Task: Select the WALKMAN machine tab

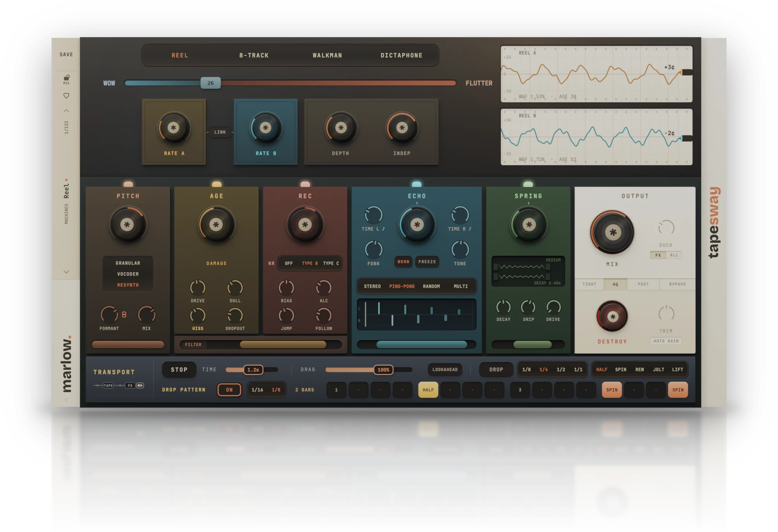Action: [x=327, y=55]
